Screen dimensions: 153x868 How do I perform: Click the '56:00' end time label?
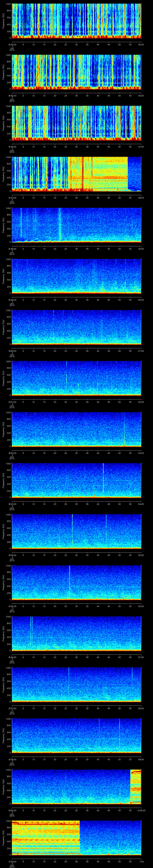click(141, 606)
